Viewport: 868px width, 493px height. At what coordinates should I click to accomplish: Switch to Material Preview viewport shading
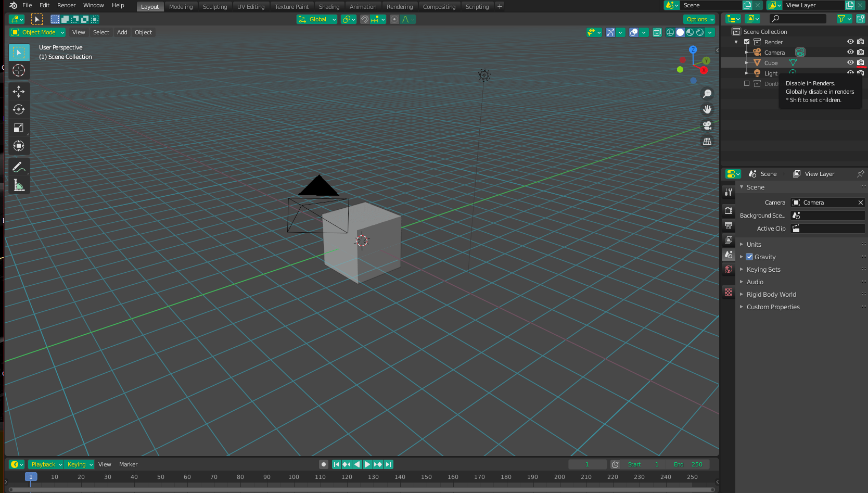point(690,32)
